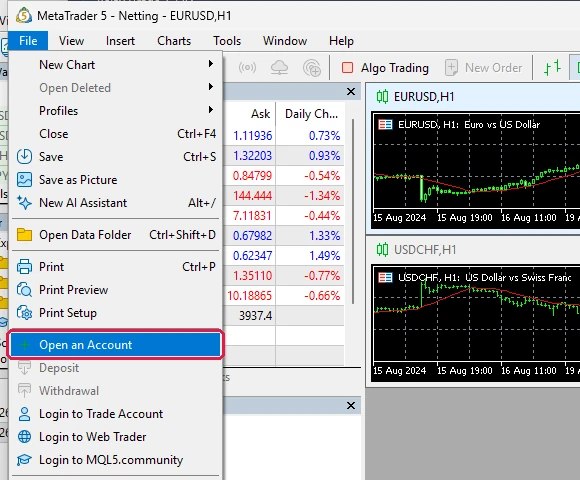The height and width of the screenshot is (480, 580).
Task: Click the candlestick icon on USDCHF,H1 chart title
Action: coord(382,250)
